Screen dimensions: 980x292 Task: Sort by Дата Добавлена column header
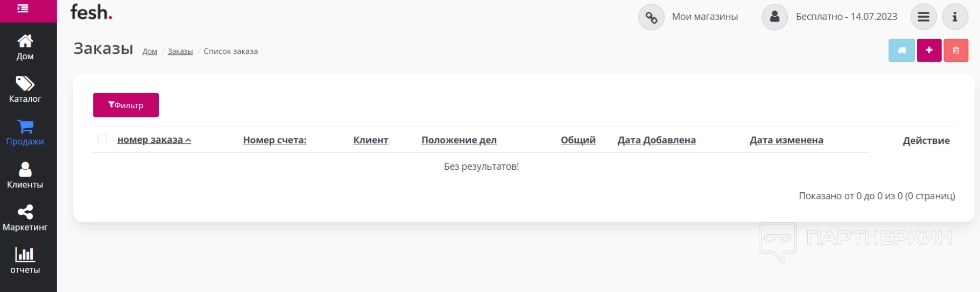click(656, 140)
